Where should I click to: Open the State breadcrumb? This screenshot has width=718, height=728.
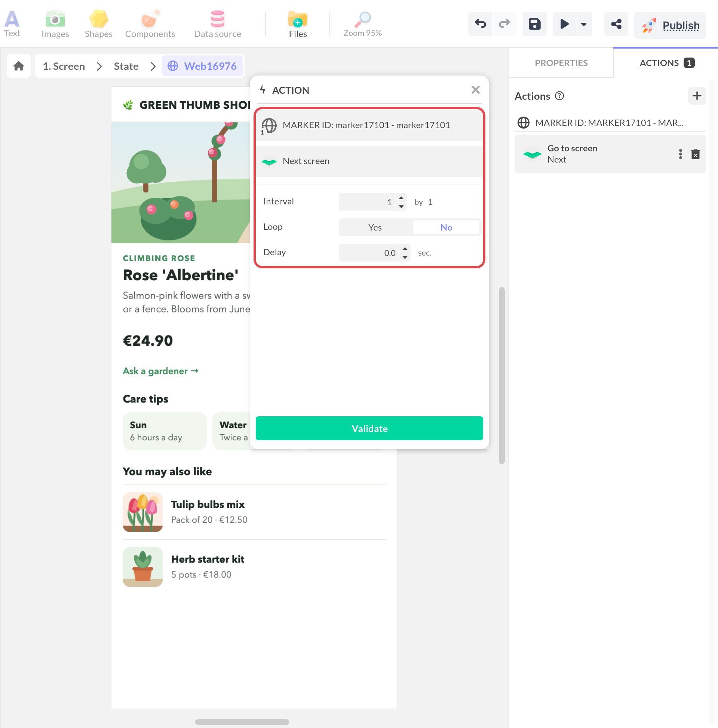point(126,66)
